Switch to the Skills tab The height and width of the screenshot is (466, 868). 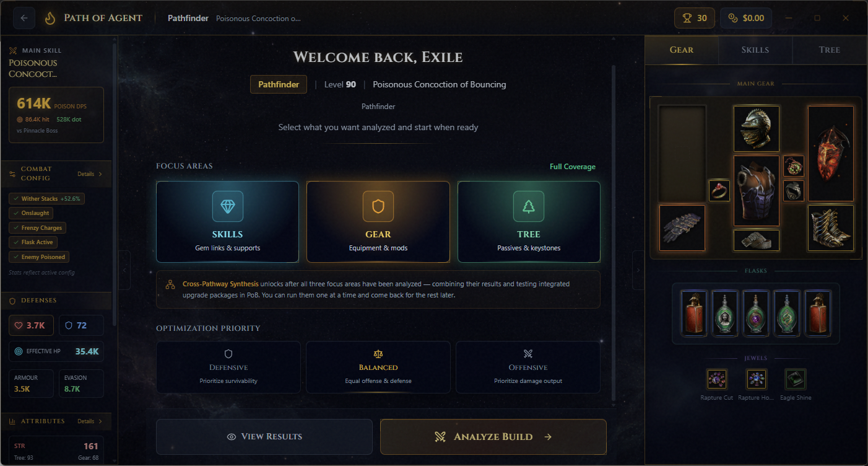tap(755, 50)
